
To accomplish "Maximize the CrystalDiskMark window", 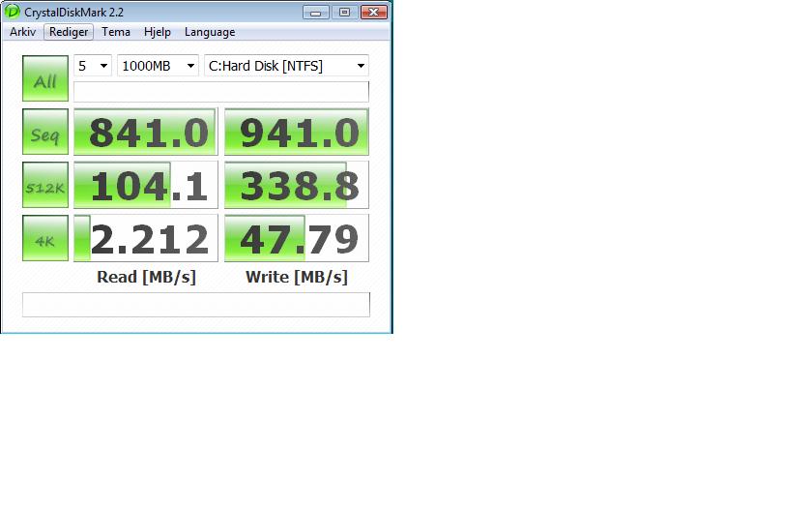I will click(344, 12).
